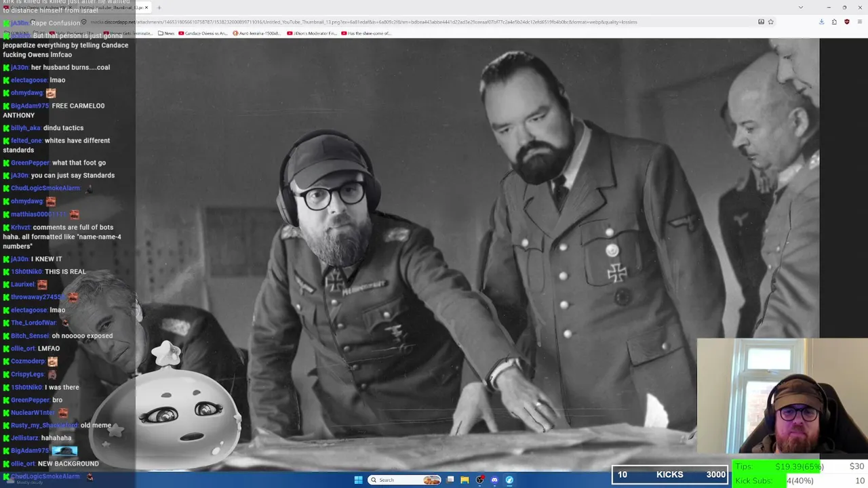Click chat message 'oh nooooo exposed'

[x=82, y=336]
